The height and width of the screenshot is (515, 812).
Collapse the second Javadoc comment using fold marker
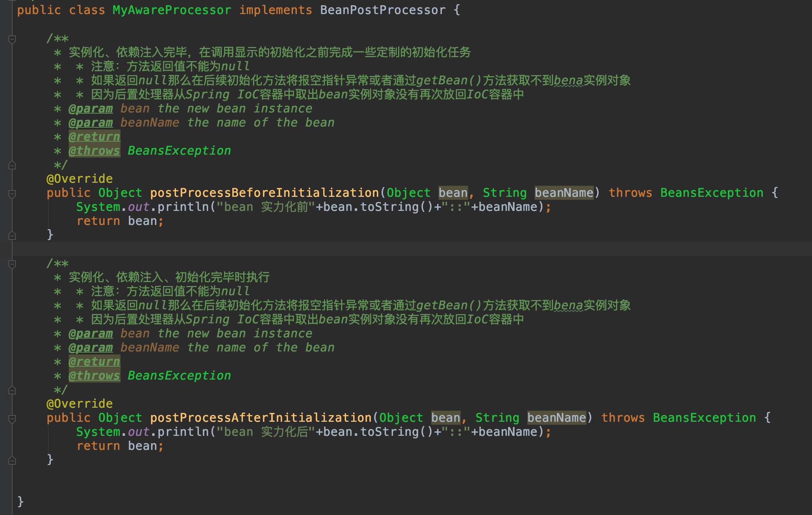pos(12,264)
